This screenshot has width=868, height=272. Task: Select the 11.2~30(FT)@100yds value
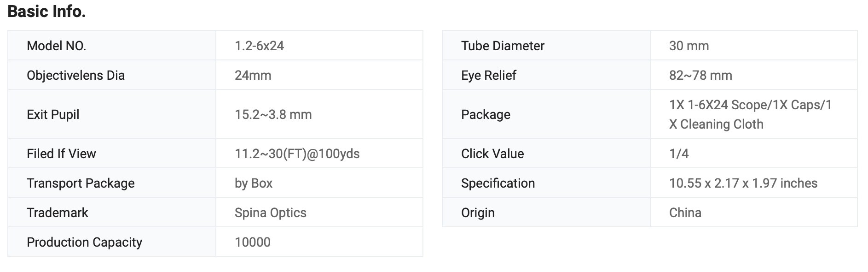click(x=297, y=154)
